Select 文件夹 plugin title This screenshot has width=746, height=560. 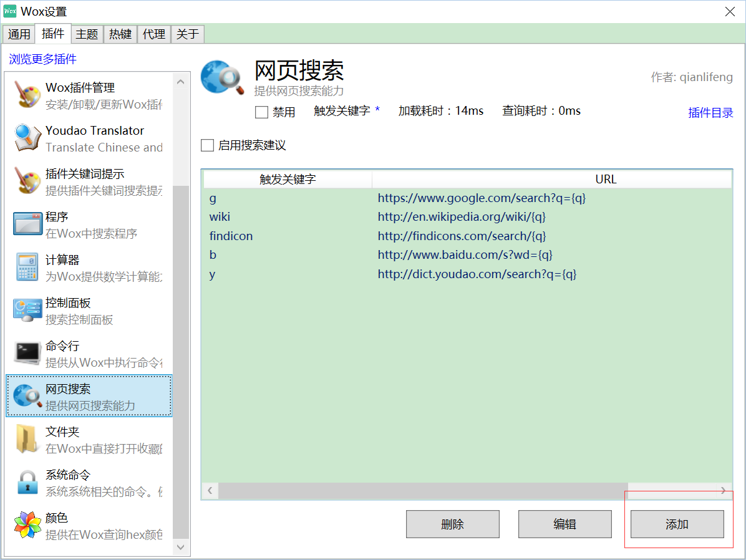coord(62,432)
